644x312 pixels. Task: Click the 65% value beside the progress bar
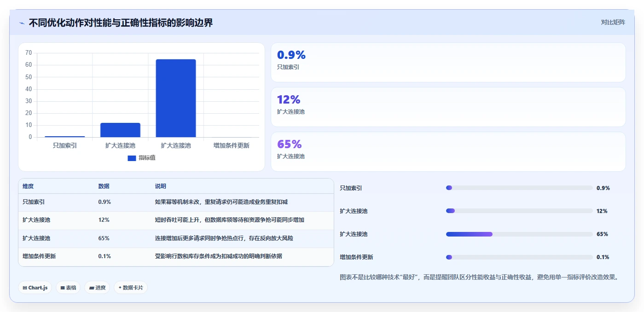point(602,234)
